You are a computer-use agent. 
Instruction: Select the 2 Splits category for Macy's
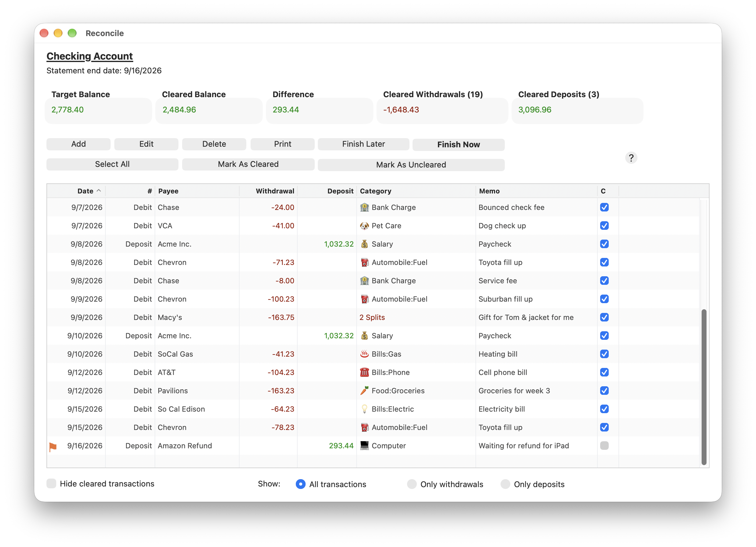[x=372, y=317]
